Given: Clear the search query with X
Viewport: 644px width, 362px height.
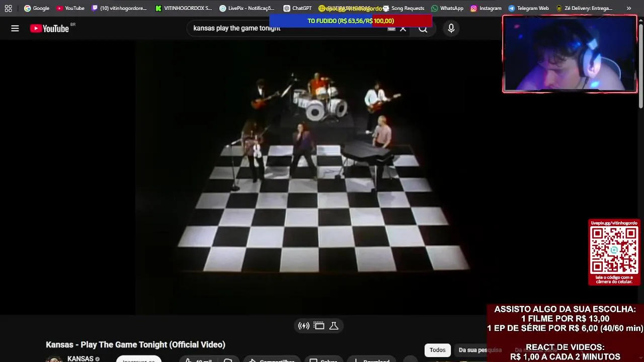Looking at the screenshot, I should tap(403, 29).
